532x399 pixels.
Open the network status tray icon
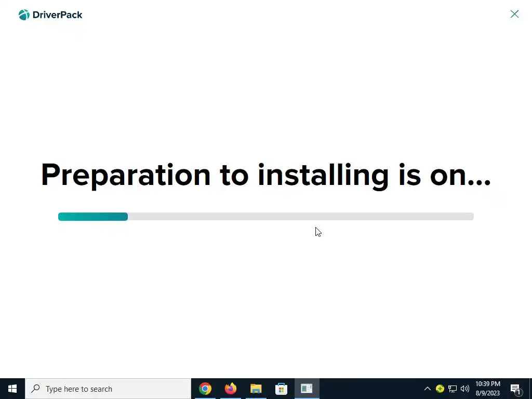point(453,389)
